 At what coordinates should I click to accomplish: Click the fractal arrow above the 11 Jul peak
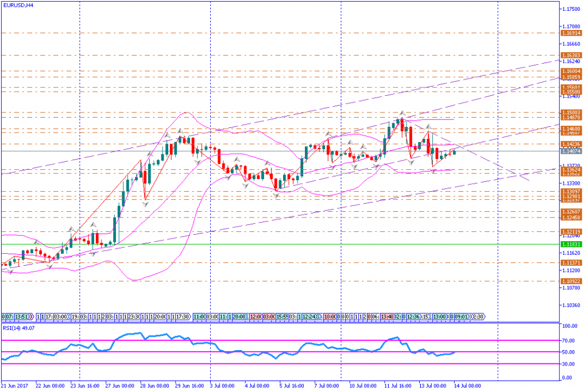[403, 113]
